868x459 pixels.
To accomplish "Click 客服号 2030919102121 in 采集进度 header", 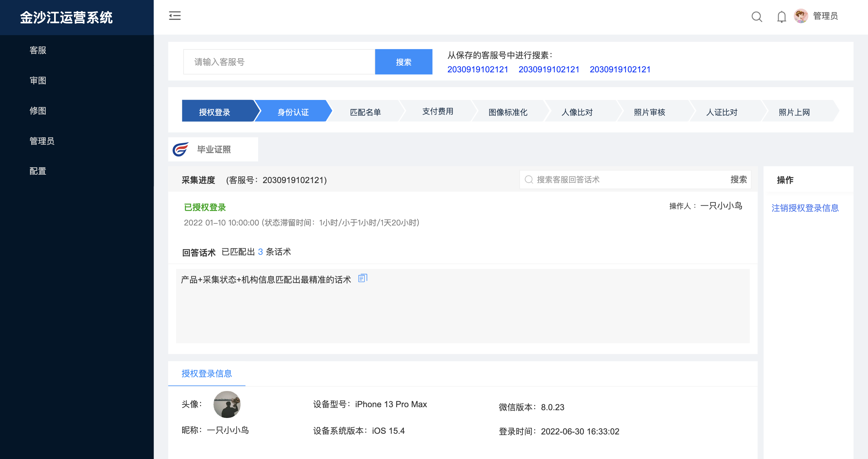I will [x=293, y=180].
